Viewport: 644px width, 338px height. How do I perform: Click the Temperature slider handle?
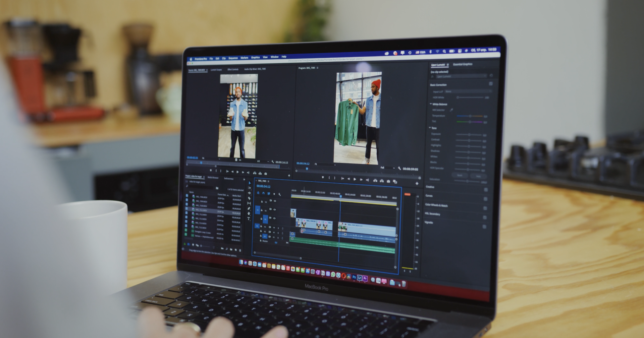point(470,116)
